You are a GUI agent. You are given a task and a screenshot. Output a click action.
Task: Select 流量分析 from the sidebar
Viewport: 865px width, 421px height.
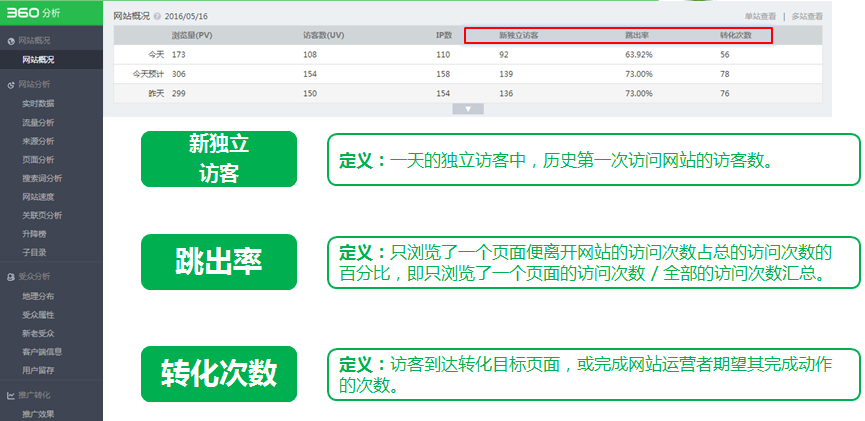(x=38, y=122)
